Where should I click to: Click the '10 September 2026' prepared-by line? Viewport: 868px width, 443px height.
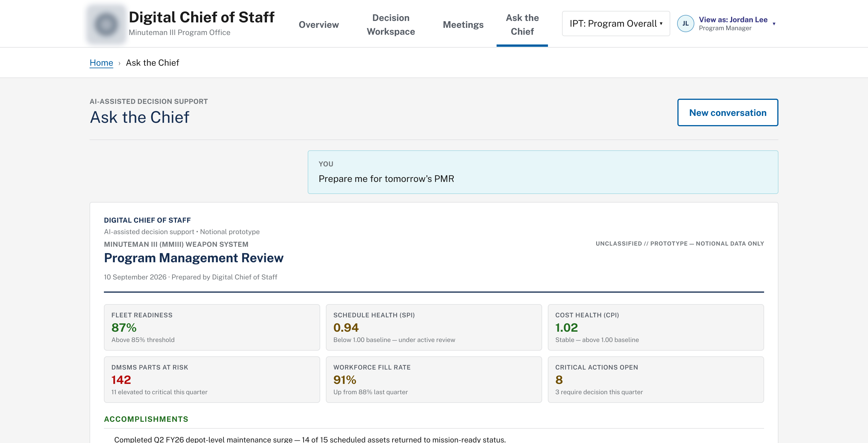point(190,277)
